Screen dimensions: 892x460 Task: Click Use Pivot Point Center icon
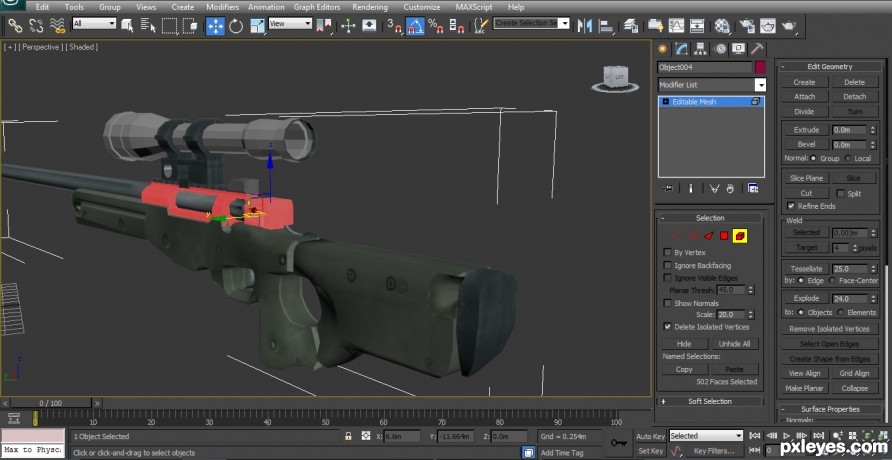[x=324, y=26]
